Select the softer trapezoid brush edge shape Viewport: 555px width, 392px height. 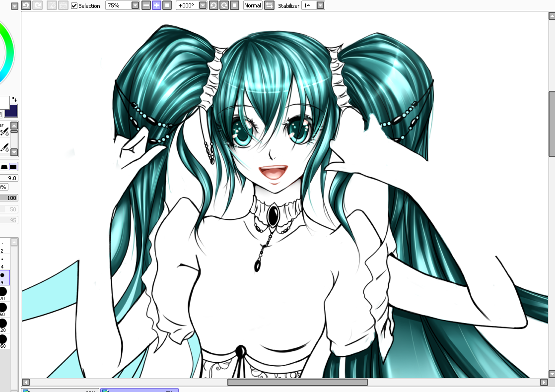4,167
